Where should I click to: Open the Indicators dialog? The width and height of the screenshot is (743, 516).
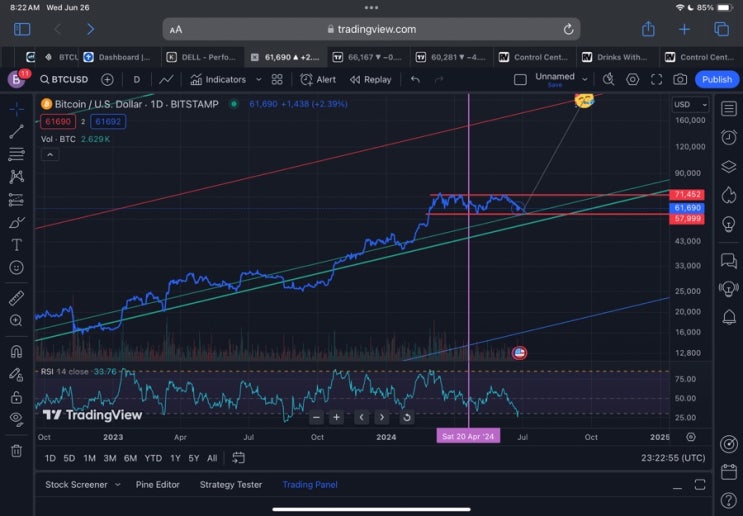(x=218, y=80)
